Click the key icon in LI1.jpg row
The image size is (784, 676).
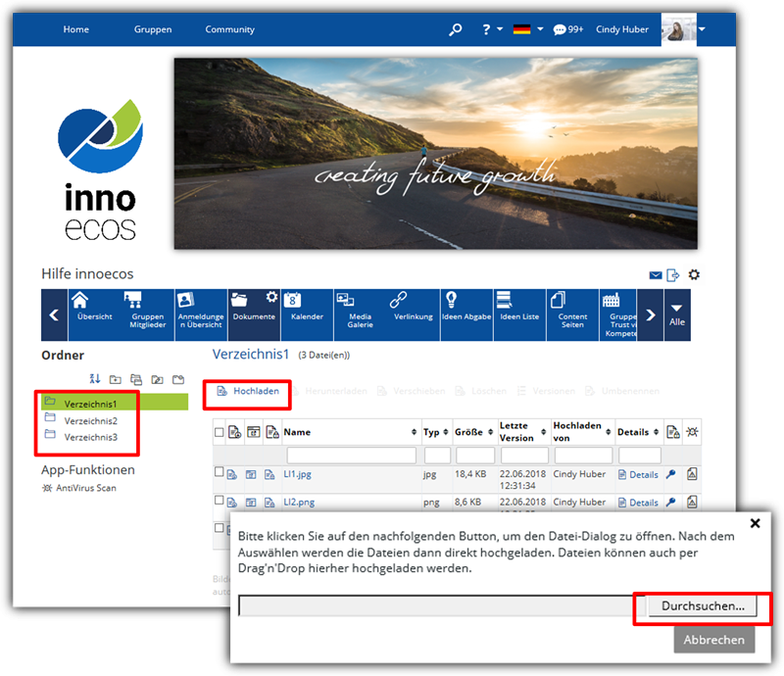pyautogui.click(x=671, y=474)
